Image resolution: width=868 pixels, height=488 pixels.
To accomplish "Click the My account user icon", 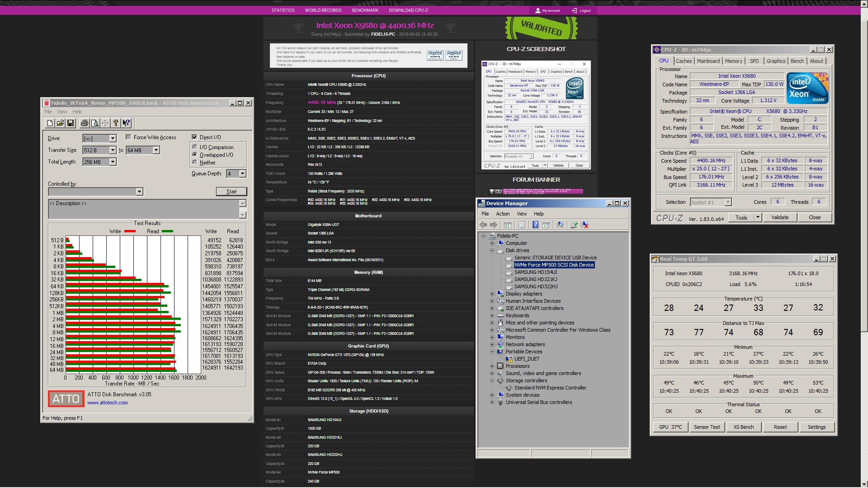I will (x=538, y=10).
